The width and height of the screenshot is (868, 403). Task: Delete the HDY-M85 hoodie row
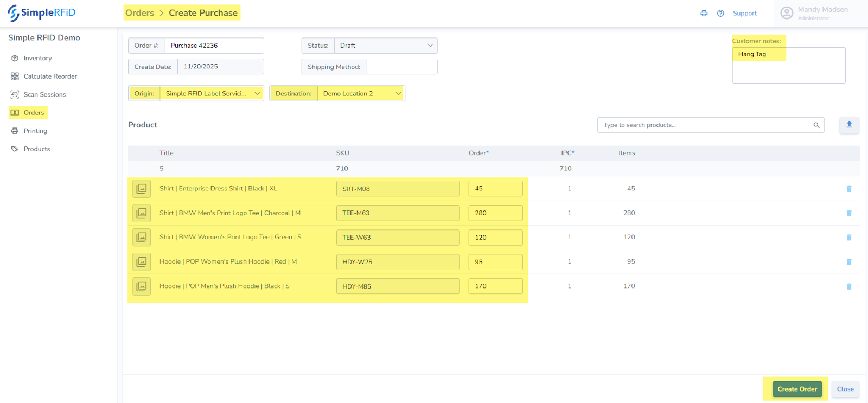849,286
